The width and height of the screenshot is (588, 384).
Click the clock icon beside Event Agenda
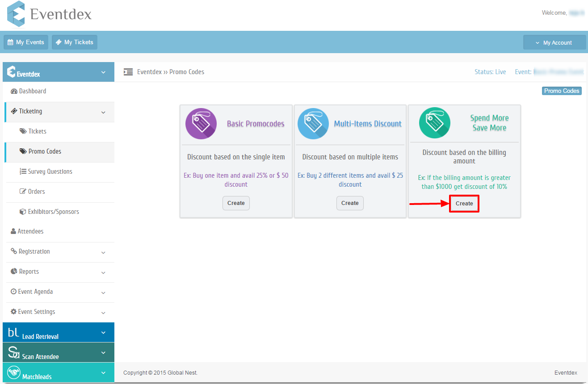[14, 292]
